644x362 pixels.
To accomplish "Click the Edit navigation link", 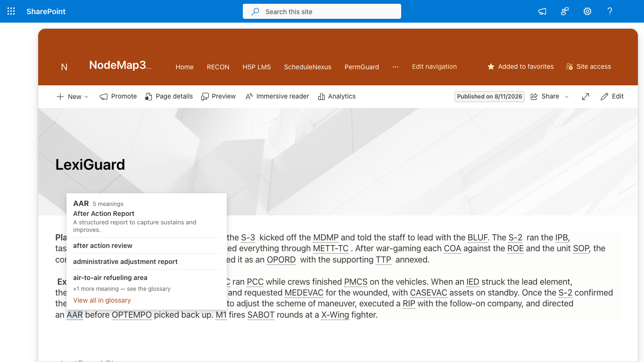I will pos(434,67).
